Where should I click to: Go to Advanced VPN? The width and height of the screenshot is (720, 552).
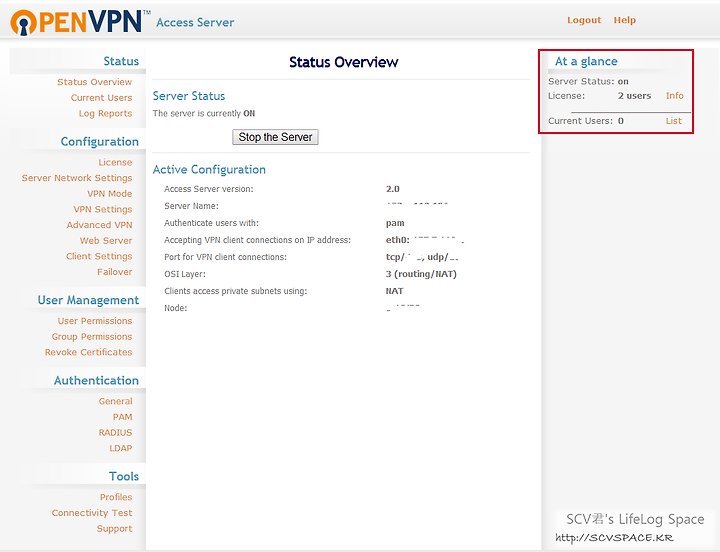coord(99,225)
